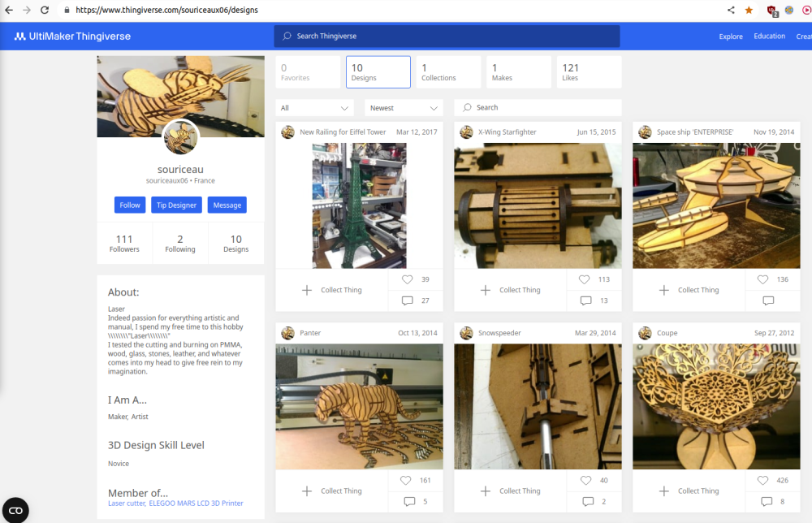This screenshot has height=523, width=812.
Task: Open the Space ship 'ENTERPRISE' thumbnail
Action: point(716,205)
